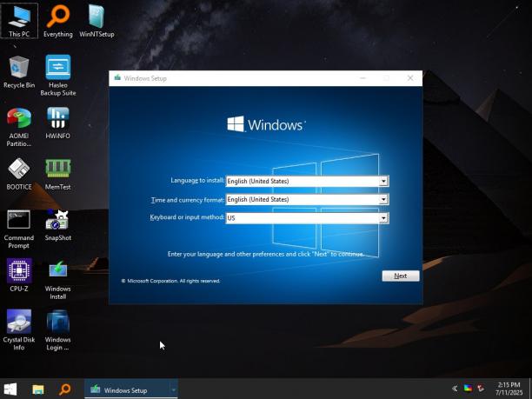Open the BOOTICE desktop icon

pyautogui.click(x=19, y=174)
